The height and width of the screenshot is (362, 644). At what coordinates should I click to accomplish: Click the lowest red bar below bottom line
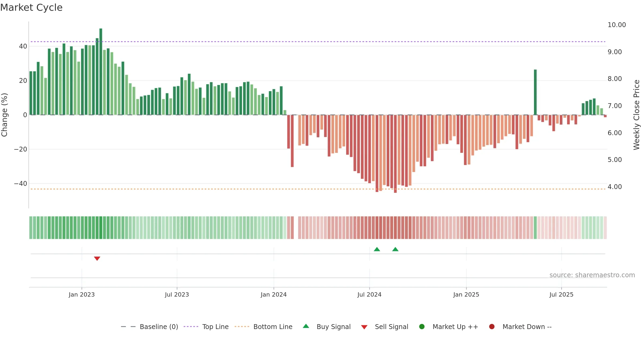[x=395, y=154]
